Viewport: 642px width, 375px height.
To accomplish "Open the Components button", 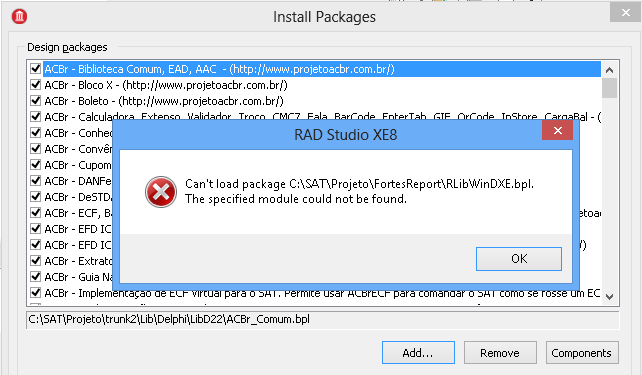I will pyautogui.click(x=582, y=352).
